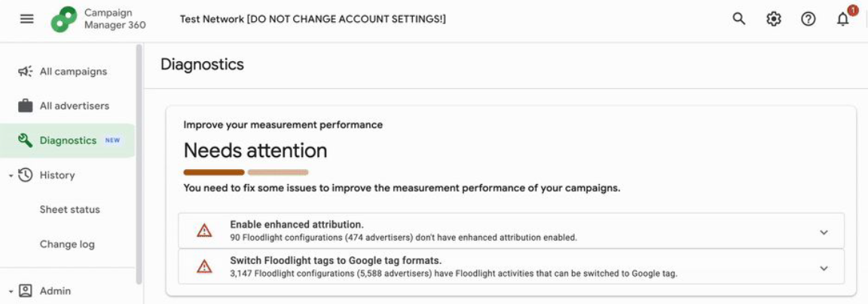868x304 pixels.
Task: Open the hamburger main menu
Action: pos(26,20)
